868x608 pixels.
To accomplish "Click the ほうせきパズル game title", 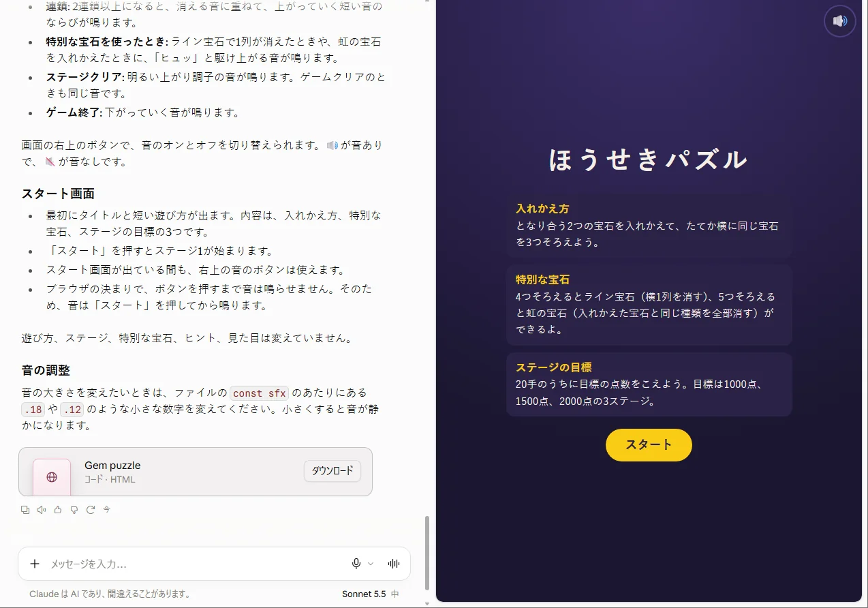I will pos(649,159).
